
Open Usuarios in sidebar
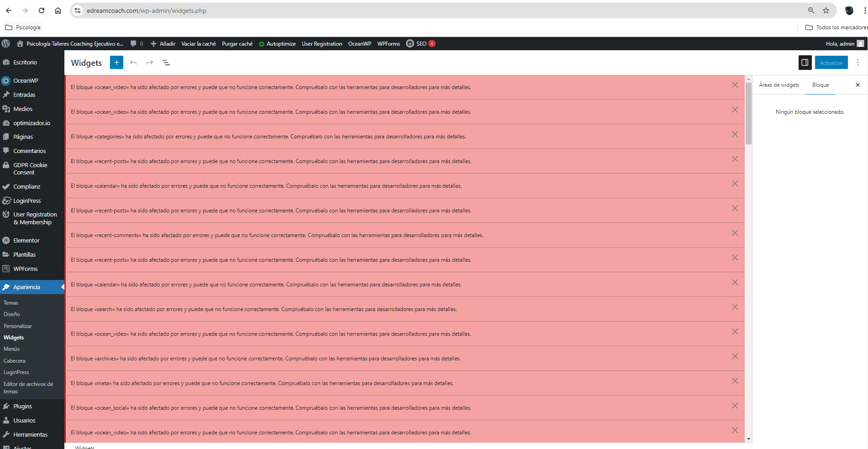coord(24,421)
